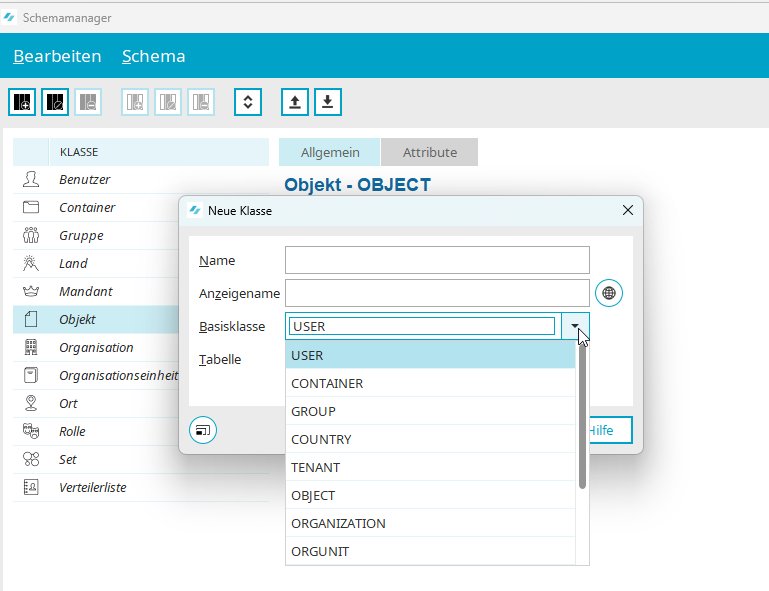
Task: Open the Bearbeiten menu
Action: pos(57,56)
